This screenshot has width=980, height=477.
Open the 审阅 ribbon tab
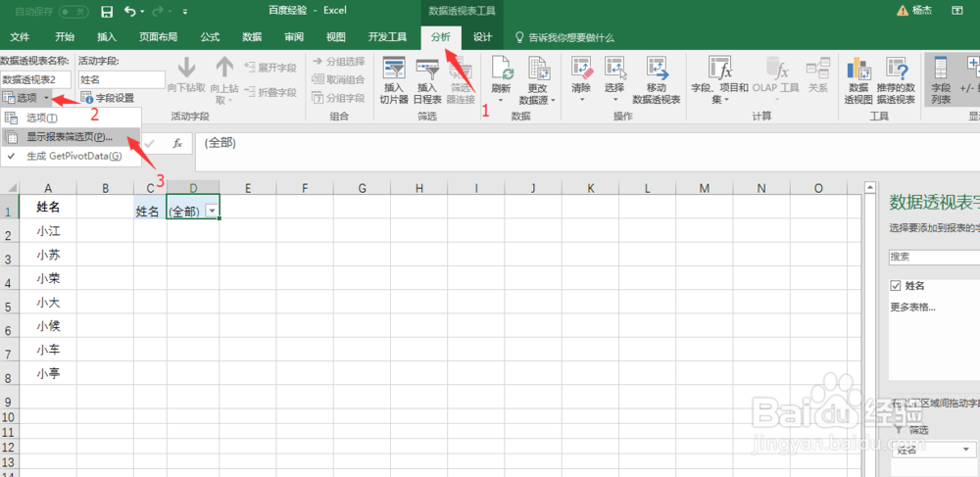pos(294,37)
